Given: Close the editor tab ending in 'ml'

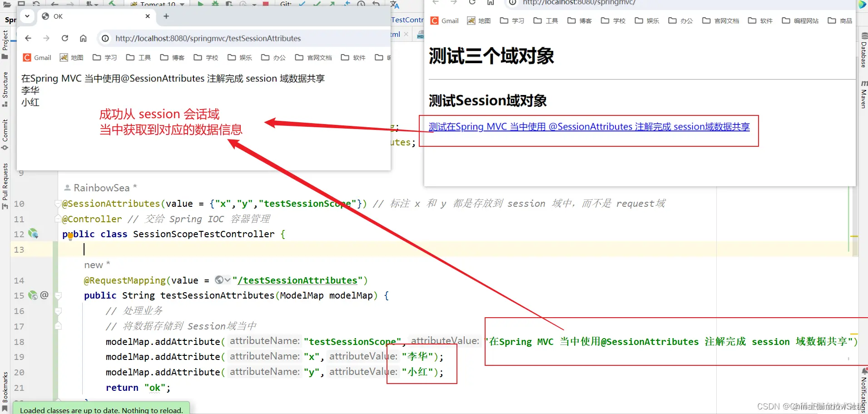Looking at the screenshot, I should [x=406, y=34].
